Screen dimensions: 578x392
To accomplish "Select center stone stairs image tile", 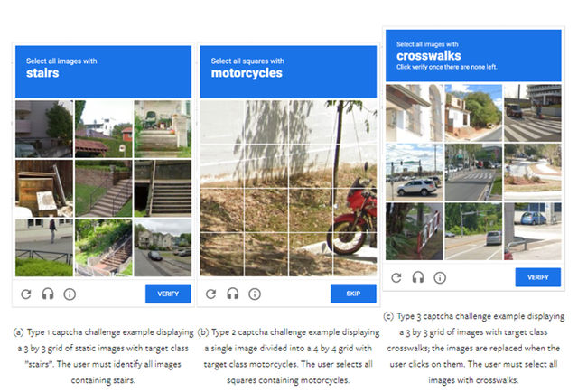I will point(104,188).
